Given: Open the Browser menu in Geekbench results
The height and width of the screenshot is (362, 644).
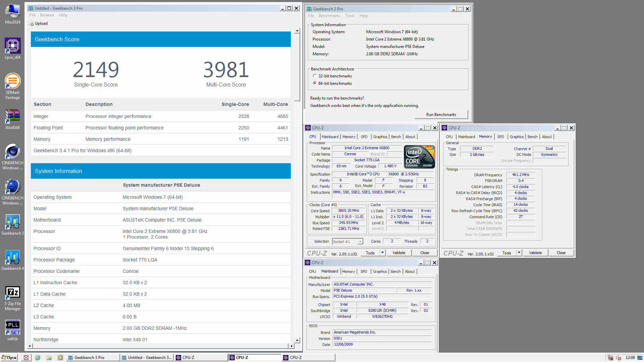Looking at the screenshot, I should pos(47,15).
